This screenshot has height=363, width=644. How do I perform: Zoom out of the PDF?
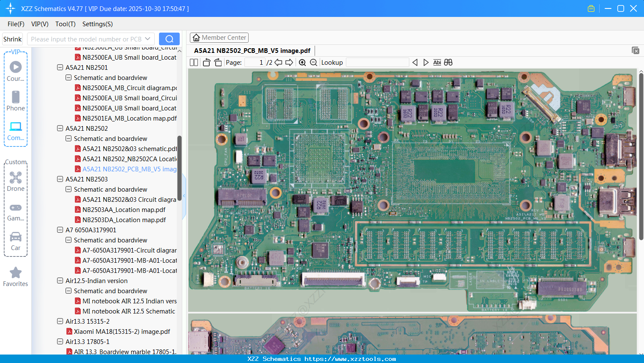[313, 63]
